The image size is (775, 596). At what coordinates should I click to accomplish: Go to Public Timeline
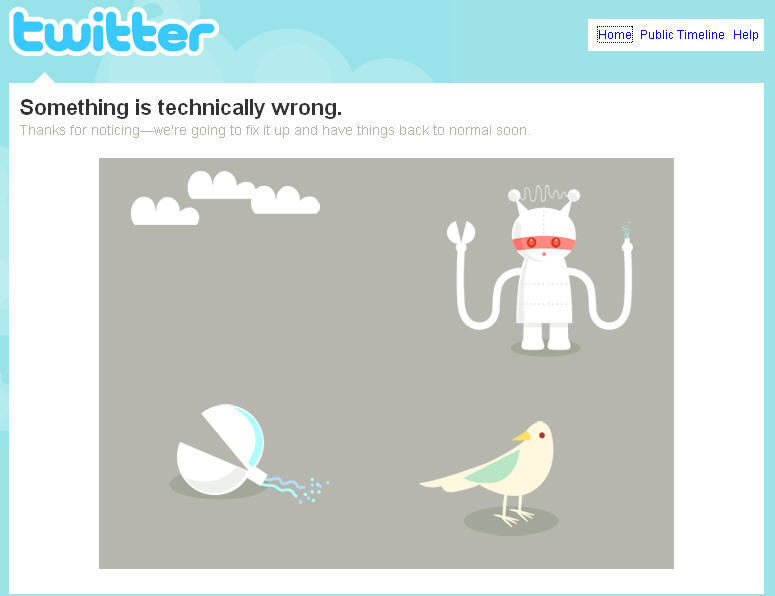tap(682, 35)
